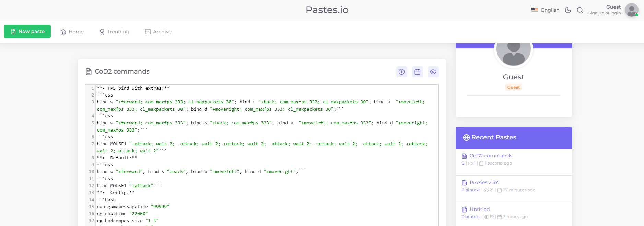
Task: Open the Trending menu item
Action: click(115, 32)
